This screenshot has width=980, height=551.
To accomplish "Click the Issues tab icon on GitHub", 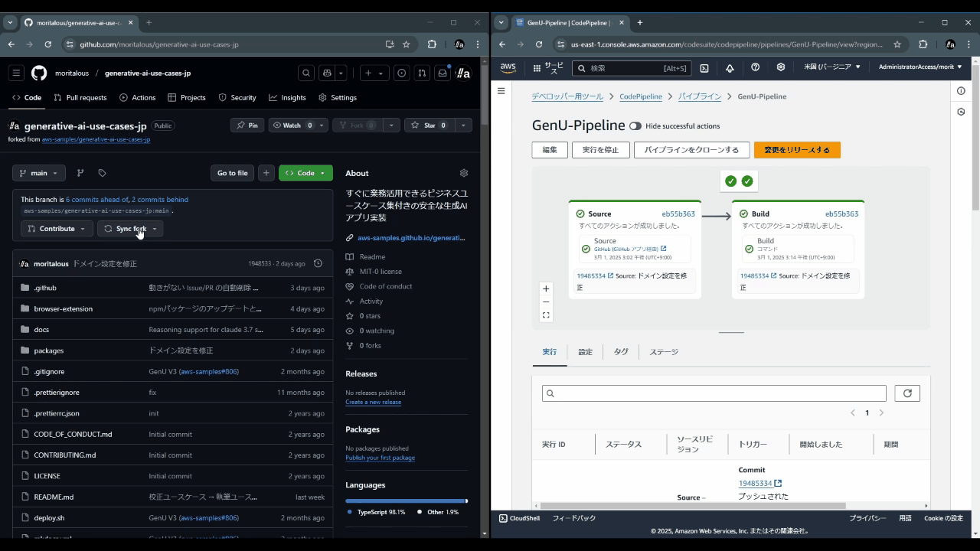I will click(401, 73).
